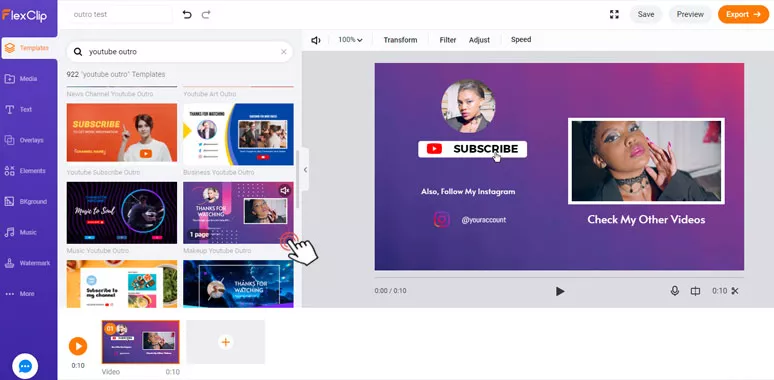The height and width of the screenshot is (380, 774).
Task: Click the microphone voiceover icon
Action: (674, 291)
